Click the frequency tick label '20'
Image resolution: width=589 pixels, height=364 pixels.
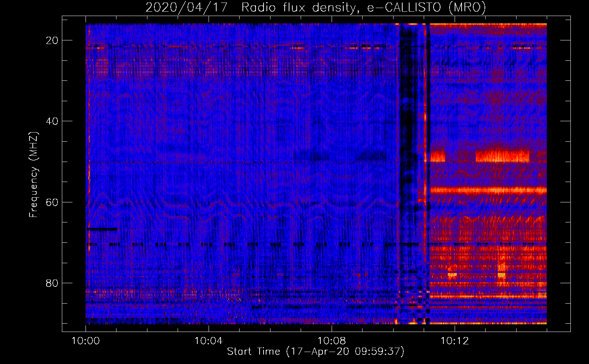(52, 40)
